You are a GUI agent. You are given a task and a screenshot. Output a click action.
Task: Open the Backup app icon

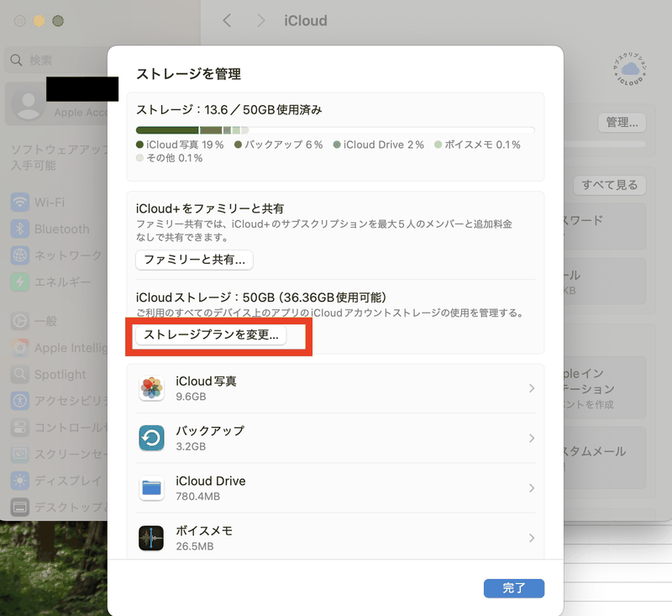[x=151, y=438]
